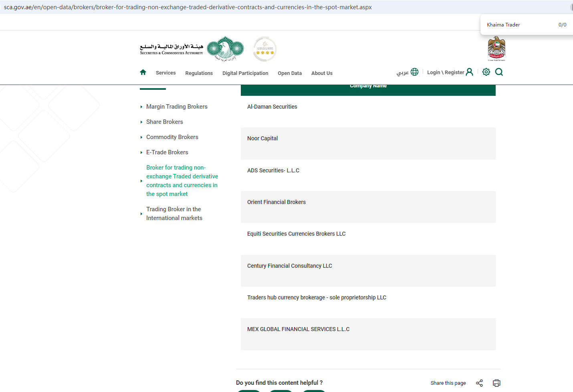Screen dimensions: 573x392
Task: Expand Trading Broker in International markets arrow
Action: pos(141,214)
